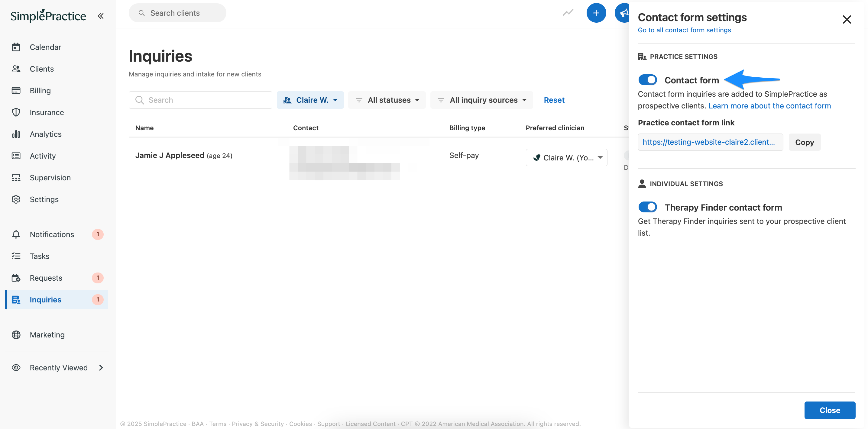Click the Reset filters link

[x=554, y=100]
